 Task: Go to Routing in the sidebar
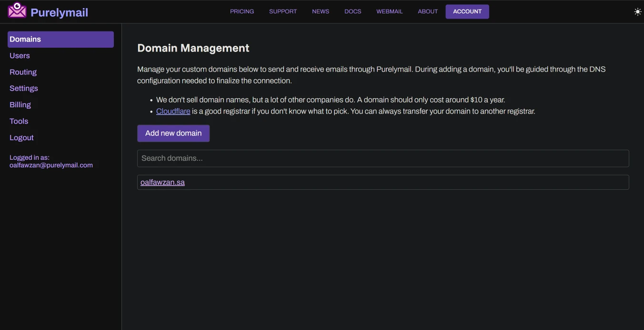click(23, 72)
